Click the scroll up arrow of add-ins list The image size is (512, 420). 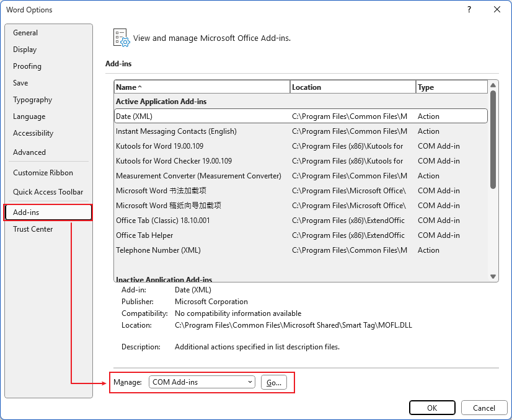493,85
